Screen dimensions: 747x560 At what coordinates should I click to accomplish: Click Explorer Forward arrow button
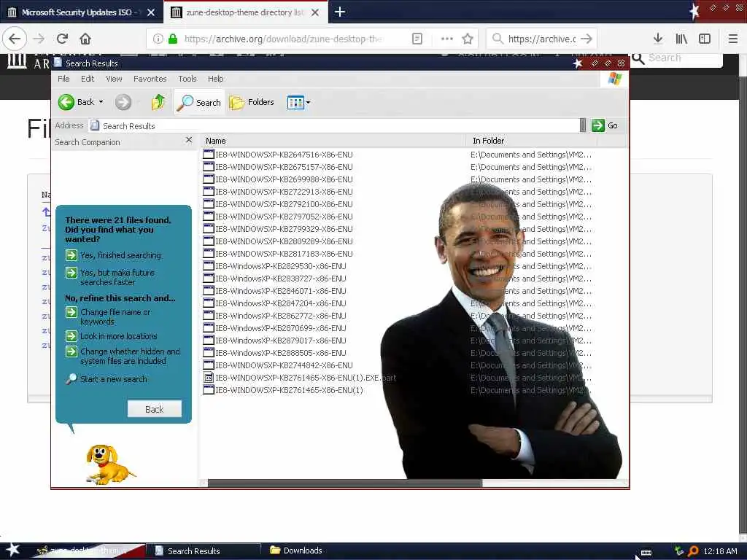pos(123,102)
